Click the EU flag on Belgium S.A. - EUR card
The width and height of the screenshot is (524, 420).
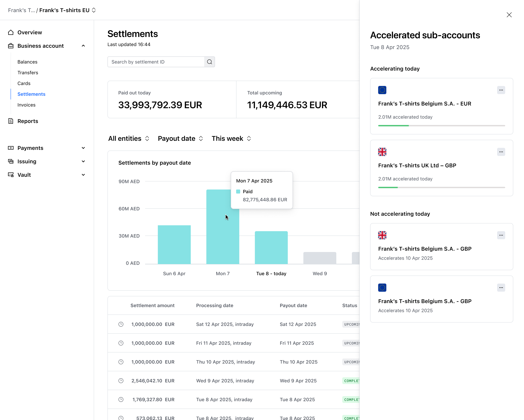pos(382,90)
